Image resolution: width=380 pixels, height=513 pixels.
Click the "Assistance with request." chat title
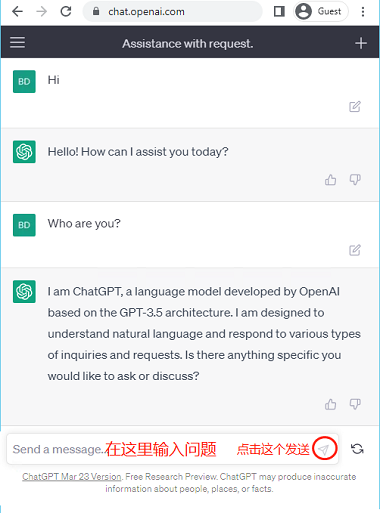pos(188,44)
